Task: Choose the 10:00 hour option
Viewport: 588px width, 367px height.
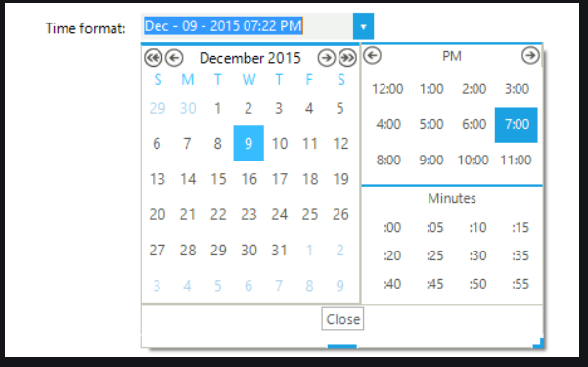Action: click(x=474, y=161)
